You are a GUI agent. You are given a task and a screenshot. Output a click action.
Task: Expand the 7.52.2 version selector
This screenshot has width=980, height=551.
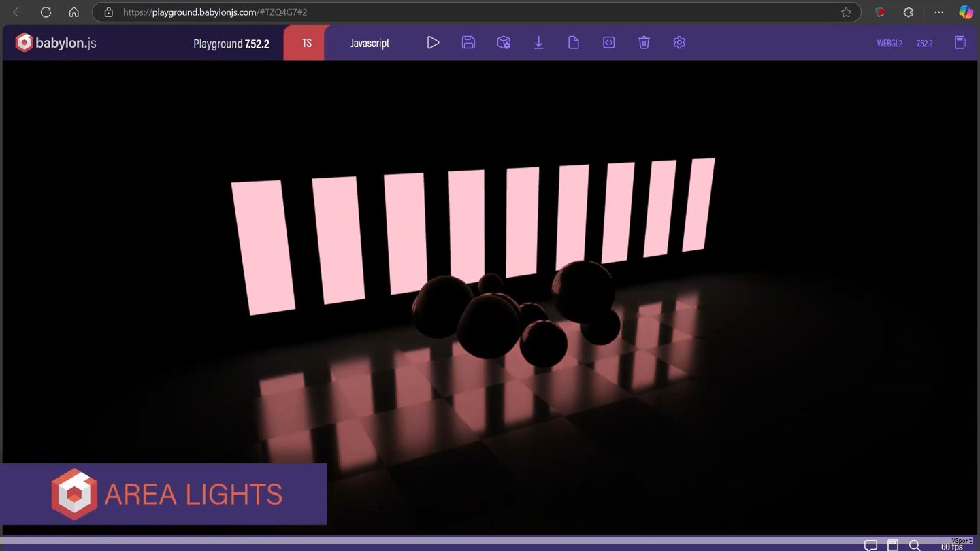coord(924,44)
